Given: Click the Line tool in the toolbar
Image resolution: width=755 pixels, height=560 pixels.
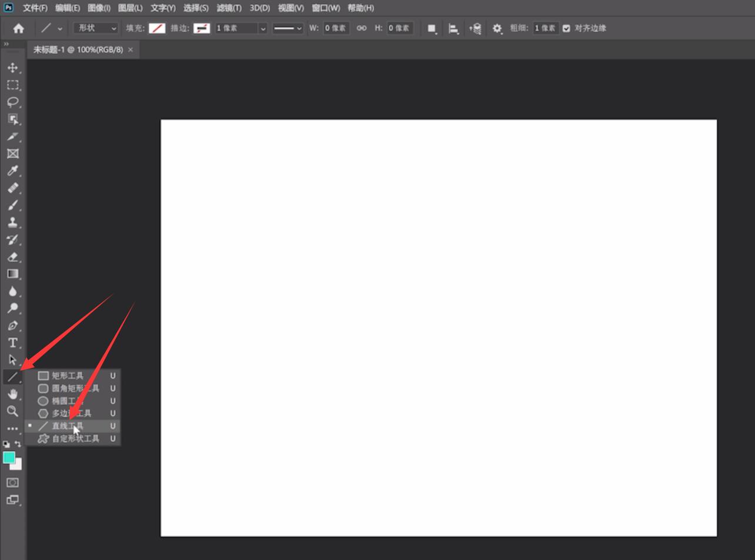Looking at the screenshot, I should 12,377.
